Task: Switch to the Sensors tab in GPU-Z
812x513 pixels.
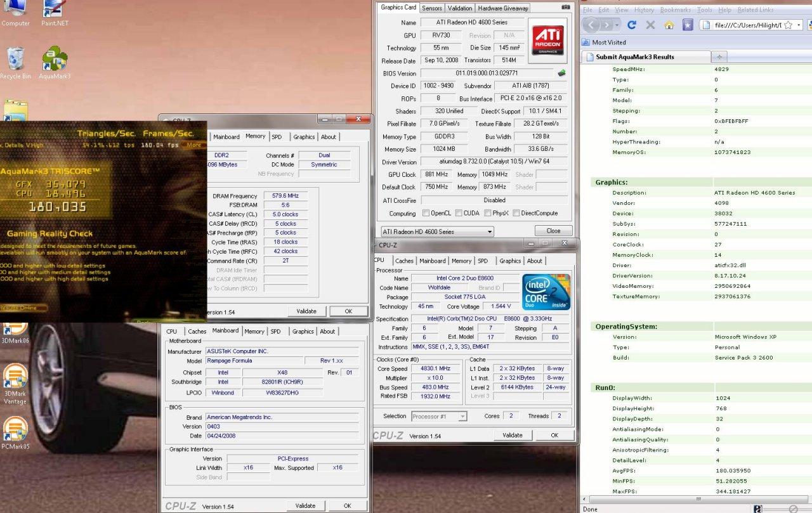Action: (432, 8)
